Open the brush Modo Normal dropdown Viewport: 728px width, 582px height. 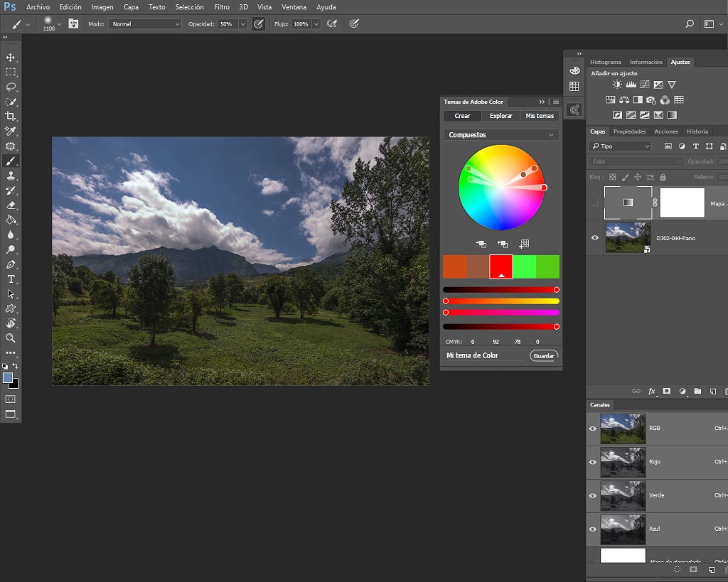[x=144, y=23]
